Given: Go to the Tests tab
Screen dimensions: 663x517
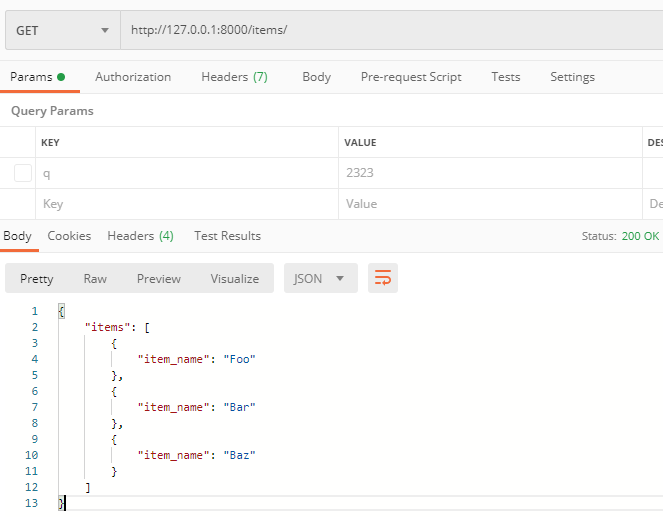Looking at the screenshot, I should point(505,77).
